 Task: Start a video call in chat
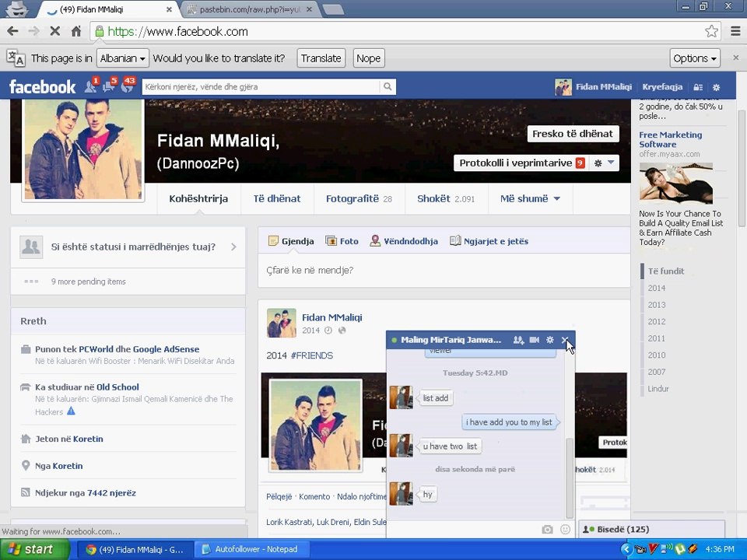point(535,340)
